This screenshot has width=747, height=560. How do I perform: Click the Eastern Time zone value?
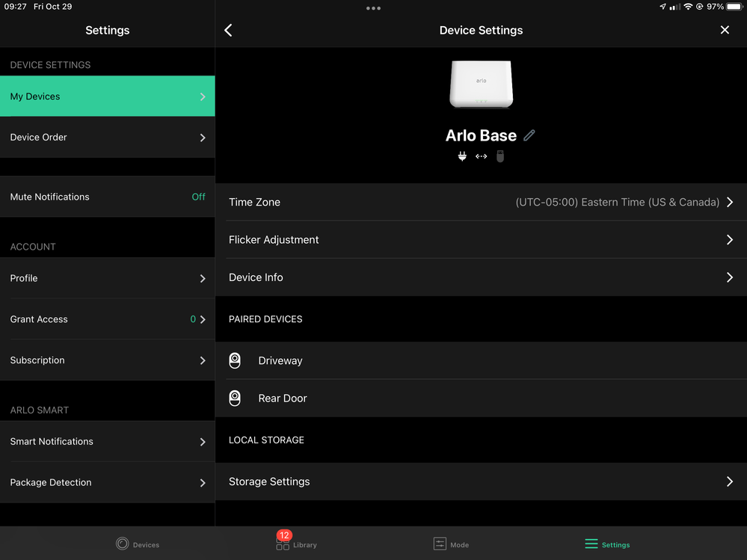coord(618,202)
